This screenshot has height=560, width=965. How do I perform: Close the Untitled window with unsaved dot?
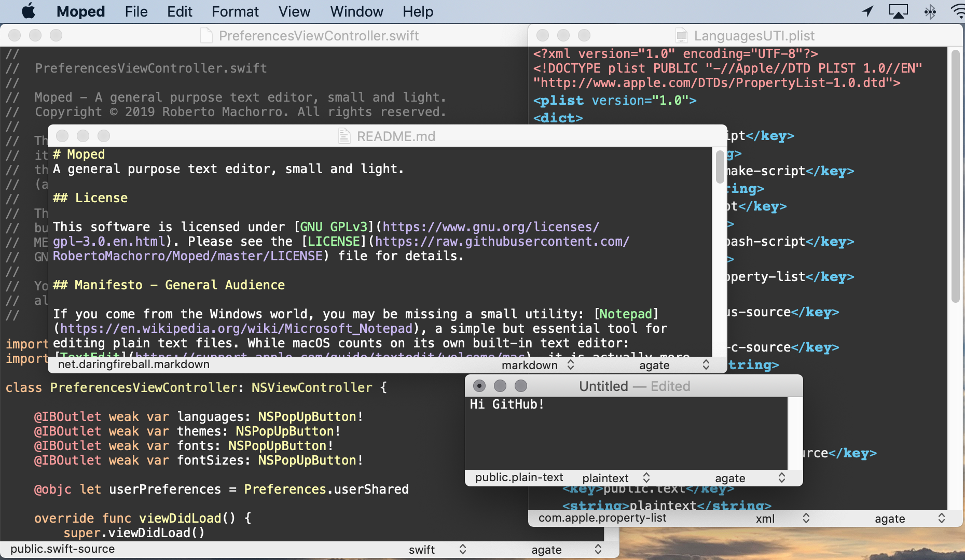tap(479, 386)
